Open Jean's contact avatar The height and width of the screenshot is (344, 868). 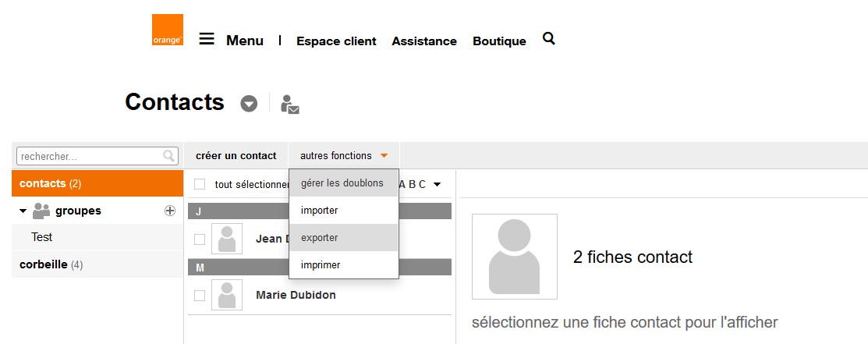point(227,239)
